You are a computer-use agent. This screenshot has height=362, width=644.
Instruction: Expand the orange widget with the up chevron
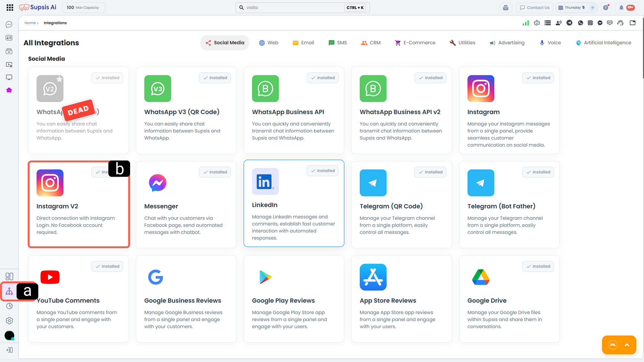(x=627, y=345)
